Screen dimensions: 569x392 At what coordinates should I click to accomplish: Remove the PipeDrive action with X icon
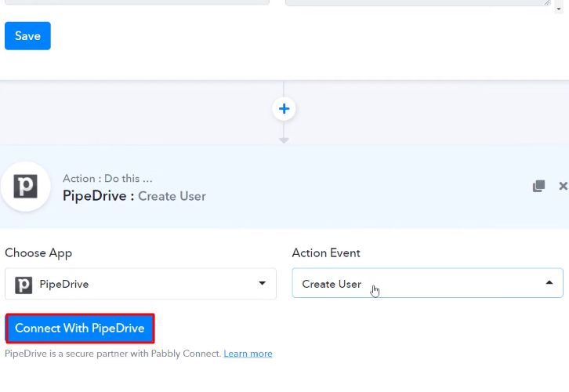(x=563, y=186)
